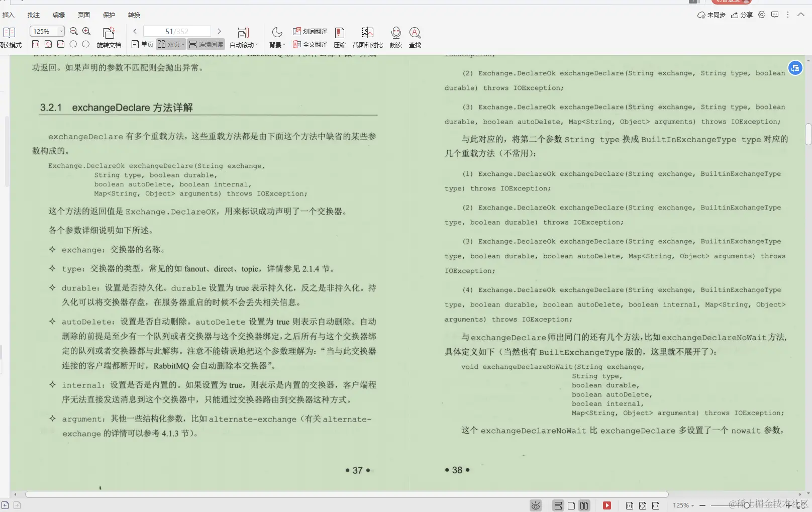Viewport: 812px width, 512px height.
Task: Enable 划词翻译 word translation
Action: [x=313, y=31]
